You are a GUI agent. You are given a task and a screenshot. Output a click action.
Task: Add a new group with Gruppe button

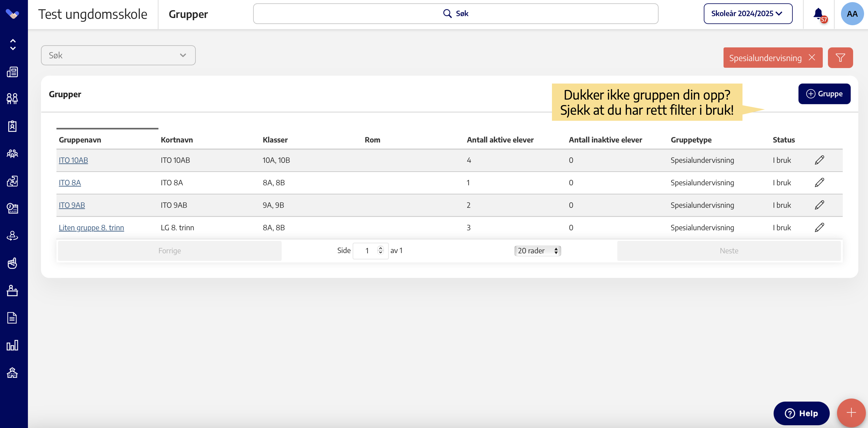(x=824, y=94)
